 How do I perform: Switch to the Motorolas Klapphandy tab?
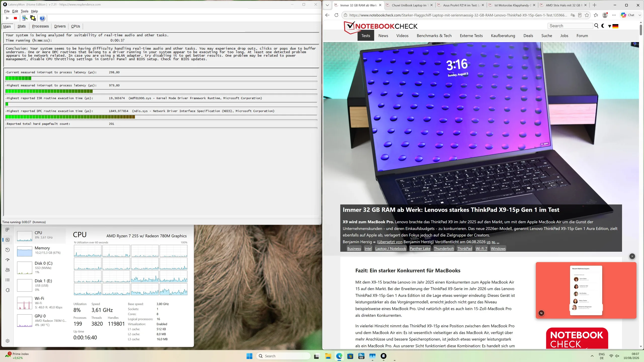click(512, 5)
